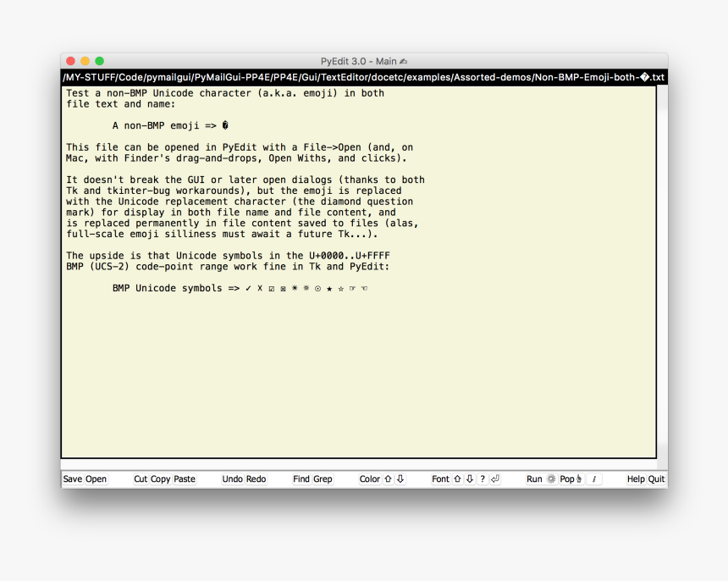Click the checkmark symbol in symbols line
Screen dimensions: 728x581
pos(248,289)
